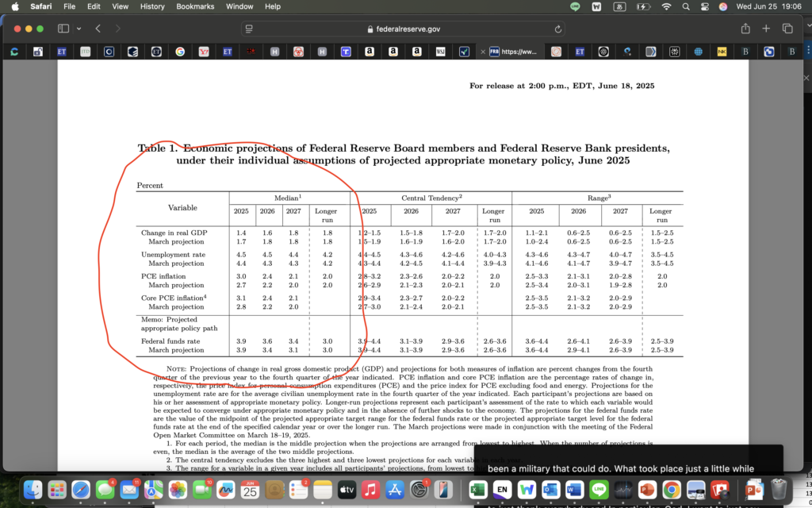Screen dimensions: 812x508
Task: Open the Apple menu
Action: 14,6
